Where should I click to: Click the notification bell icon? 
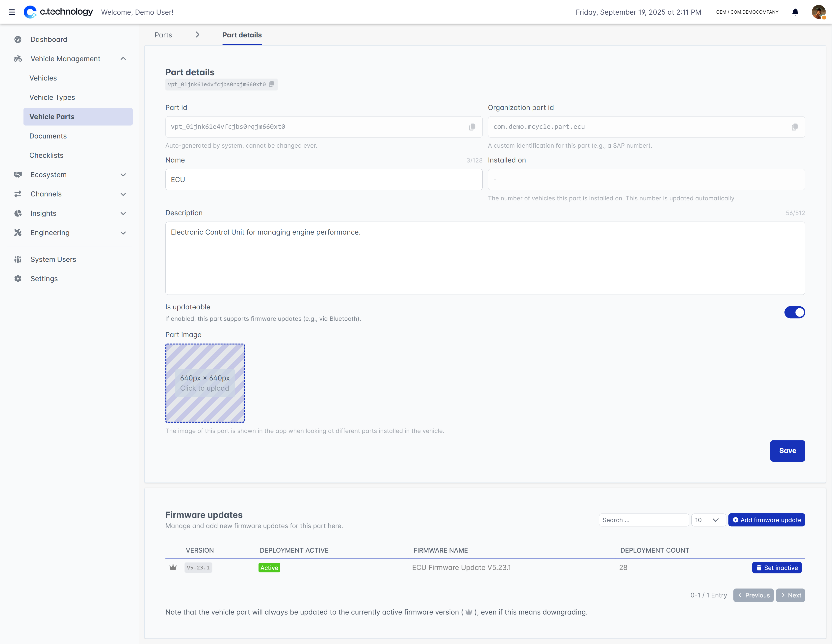(795, 12)
